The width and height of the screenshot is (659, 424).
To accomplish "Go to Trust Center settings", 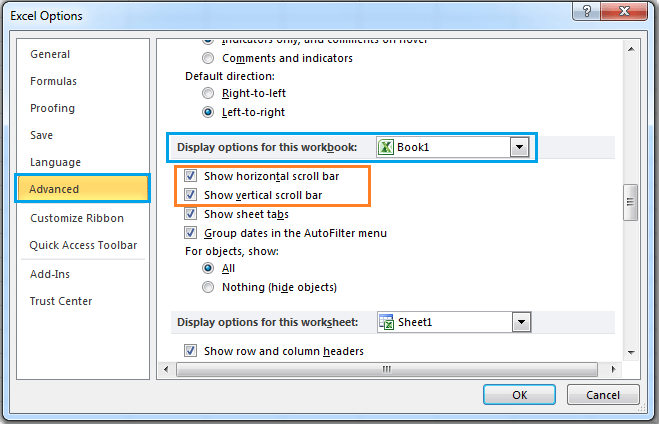I will (61, 301).
